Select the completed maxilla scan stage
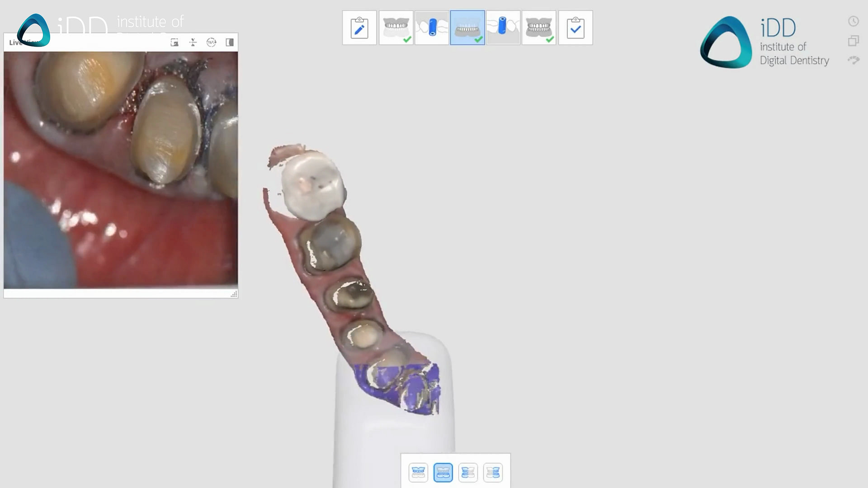 click(x=396, y=28)
